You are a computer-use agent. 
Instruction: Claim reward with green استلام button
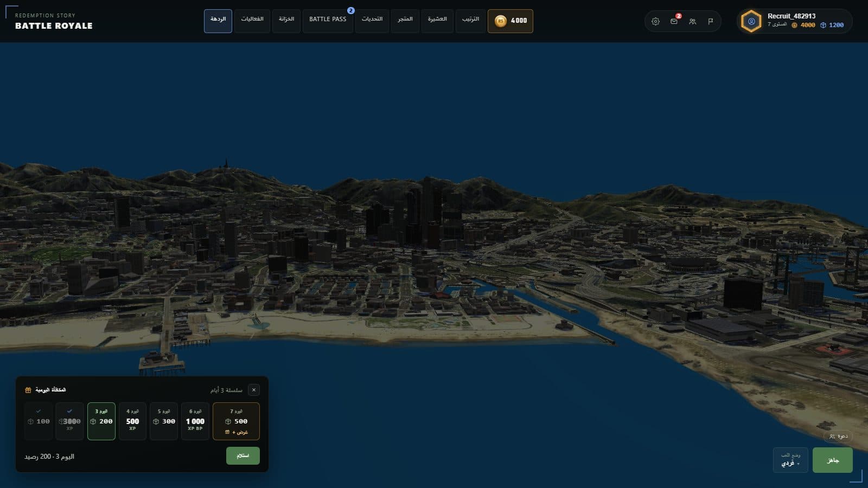point(243,455)
